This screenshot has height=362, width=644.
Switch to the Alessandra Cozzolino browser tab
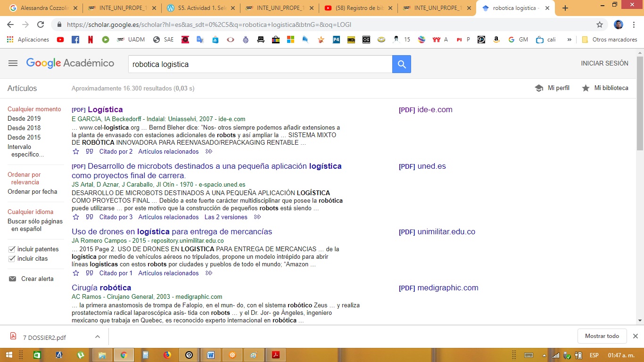(42, 8)
